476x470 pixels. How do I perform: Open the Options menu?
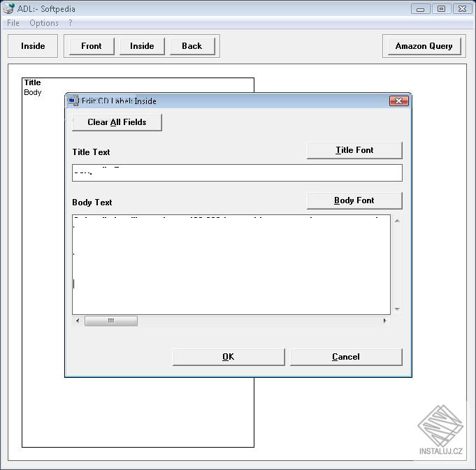point(44,23)
